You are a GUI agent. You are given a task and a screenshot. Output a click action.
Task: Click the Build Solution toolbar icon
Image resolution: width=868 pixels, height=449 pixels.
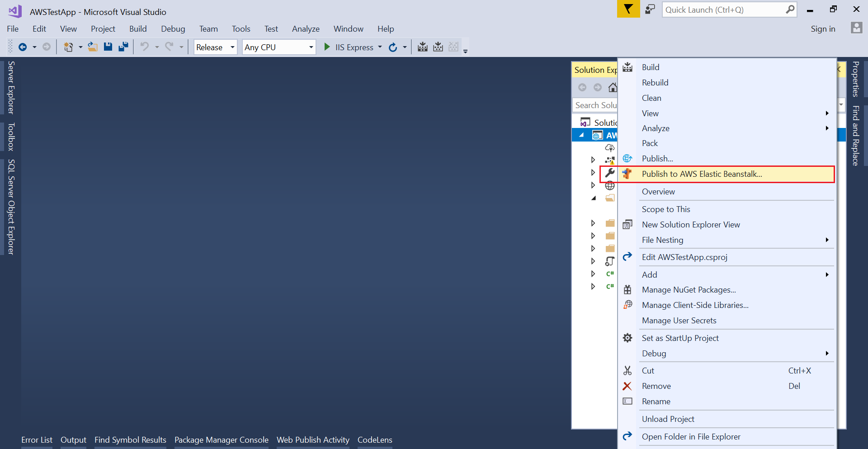click(x=423, y=47)
